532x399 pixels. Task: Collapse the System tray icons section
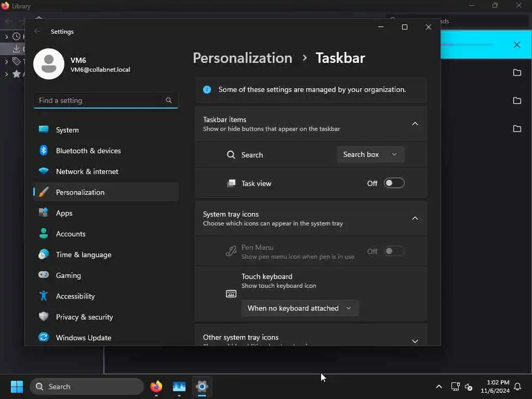click(415, 219)
